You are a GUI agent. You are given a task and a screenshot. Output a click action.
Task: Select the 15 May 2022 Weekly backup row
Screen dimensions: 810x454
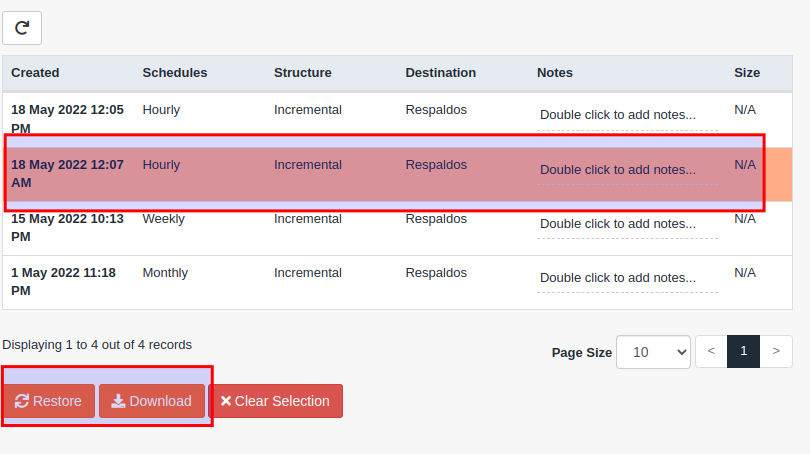tap(397, 228)
